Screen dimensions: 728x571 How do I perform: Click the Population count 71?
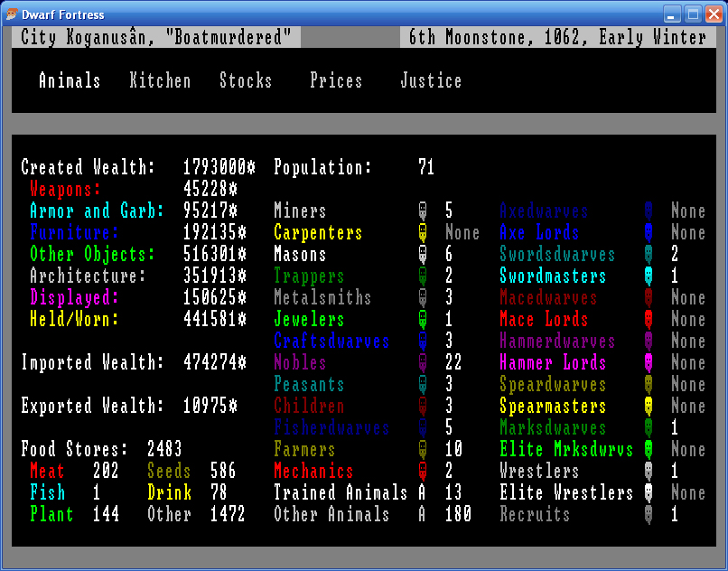point(426,167)
